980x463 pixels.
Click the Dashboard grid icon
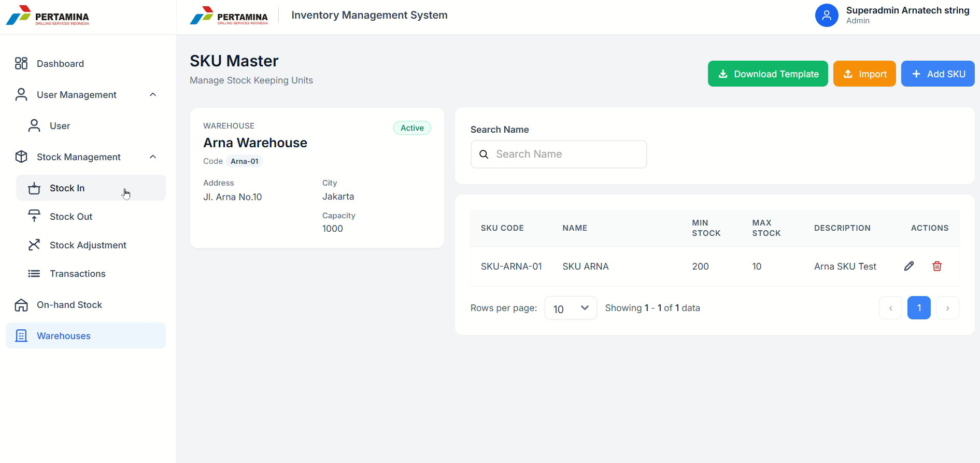[x=21, y=63]
